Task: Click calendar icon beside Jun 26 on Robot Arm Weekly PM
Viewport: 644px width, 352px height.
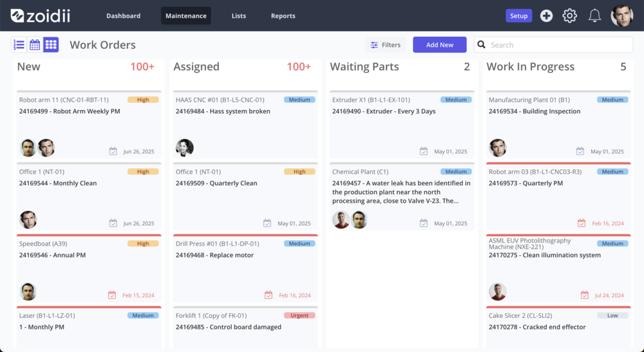Action: [x=113, y=151]
